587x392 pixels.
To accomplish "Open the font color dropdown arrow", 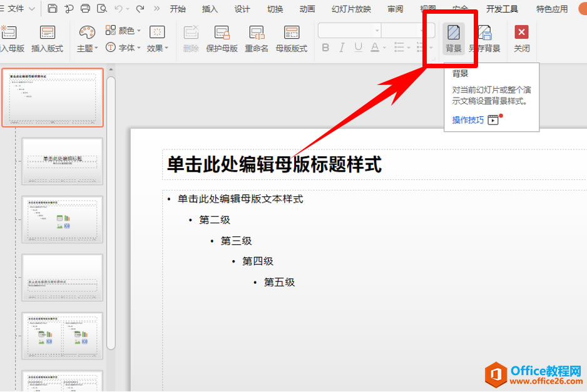I will [x=384, y=48].
